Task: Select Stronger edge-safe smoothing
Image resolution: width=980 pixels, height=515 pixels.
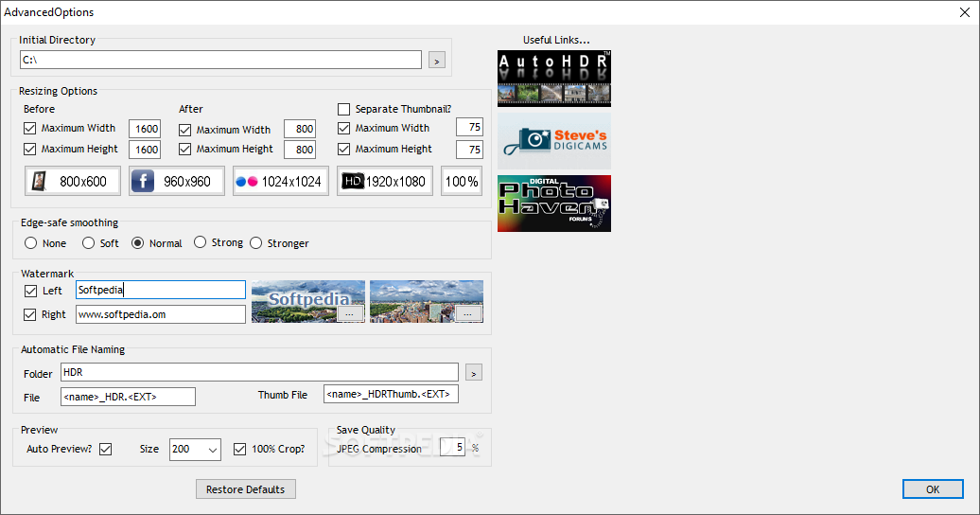Action: tap(255, 243)
